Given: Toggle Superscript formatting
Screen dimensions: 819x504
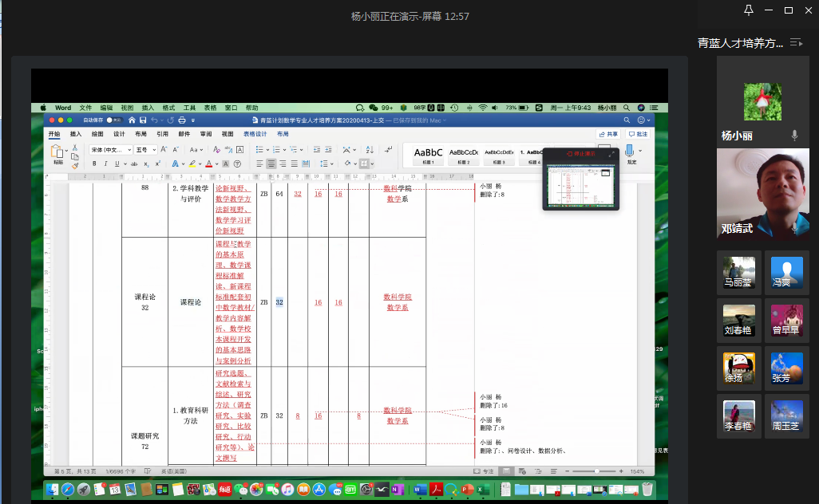Looking at the screenshot, I should click(x=158, y=163).
